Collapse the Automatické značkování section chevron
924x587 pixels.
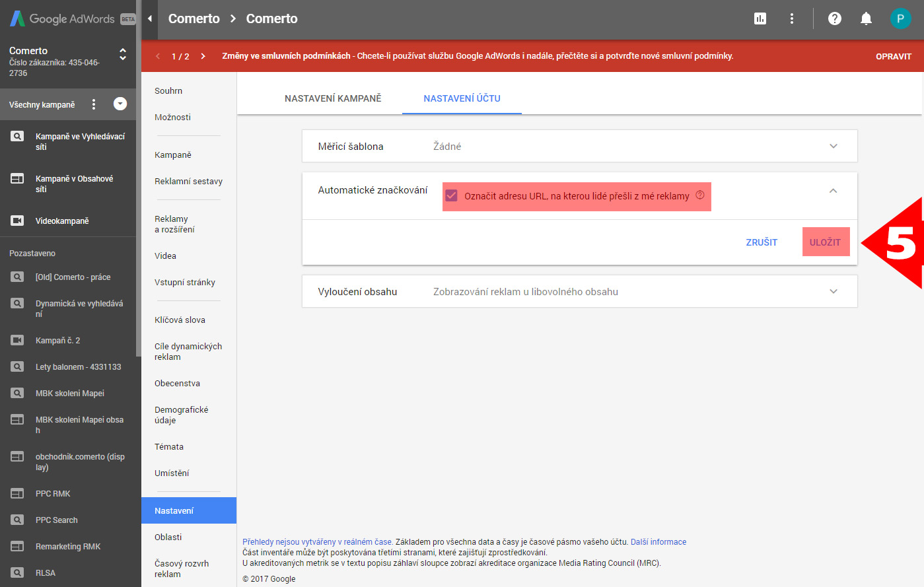[834, 190]
